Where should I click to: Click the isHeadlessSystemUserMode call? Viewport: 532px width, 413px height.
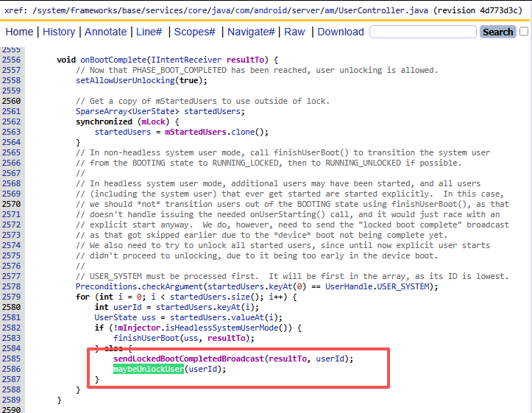(222, 328)
